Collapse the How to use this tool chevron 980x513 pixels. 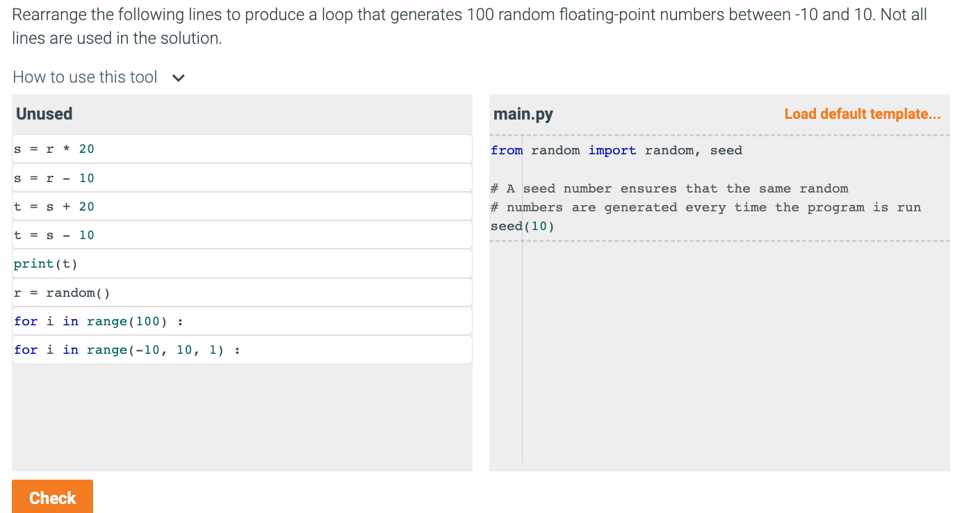[x=178, y=78]
